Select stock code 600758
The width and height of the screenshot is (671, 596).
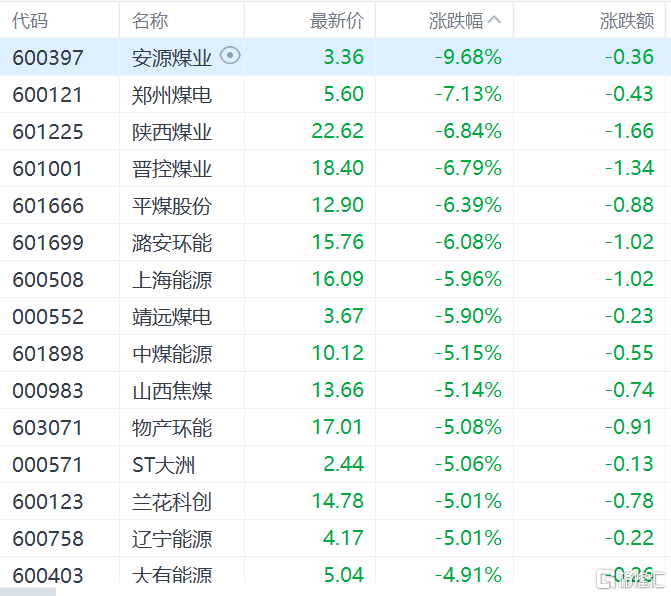pos(48,539)
